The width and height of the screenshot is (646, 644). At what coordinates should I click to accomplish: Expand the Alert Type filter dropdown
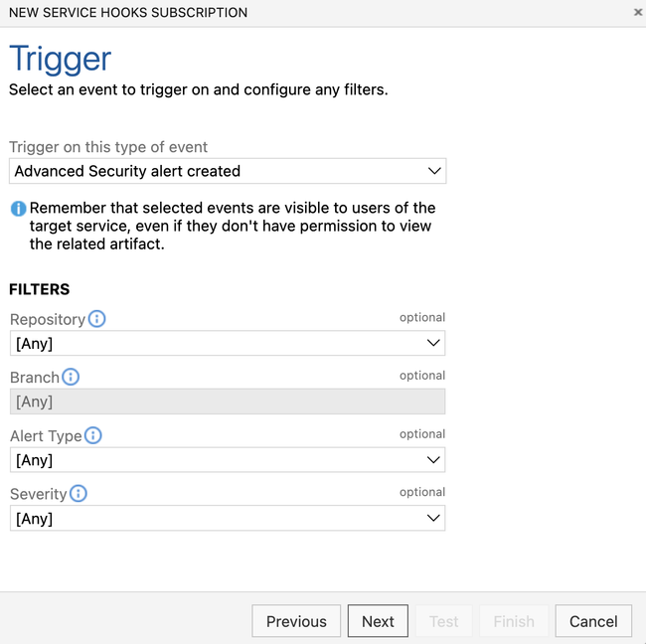[x=228, y=460]
